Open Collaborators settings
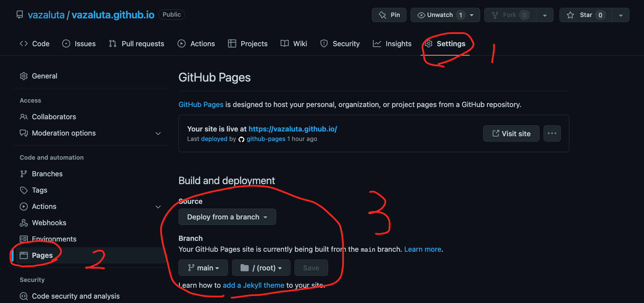 (x=91, y=117)
